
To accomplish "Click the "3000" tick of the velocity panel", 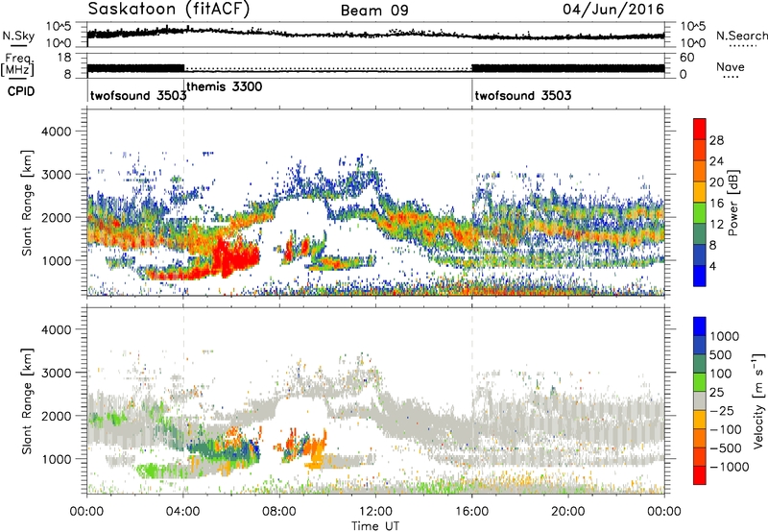I will tap(56, 373).
